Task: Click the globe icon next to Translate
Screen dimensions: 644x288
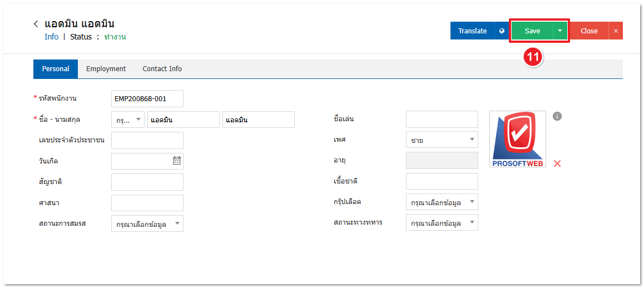Action: [502, 31]
